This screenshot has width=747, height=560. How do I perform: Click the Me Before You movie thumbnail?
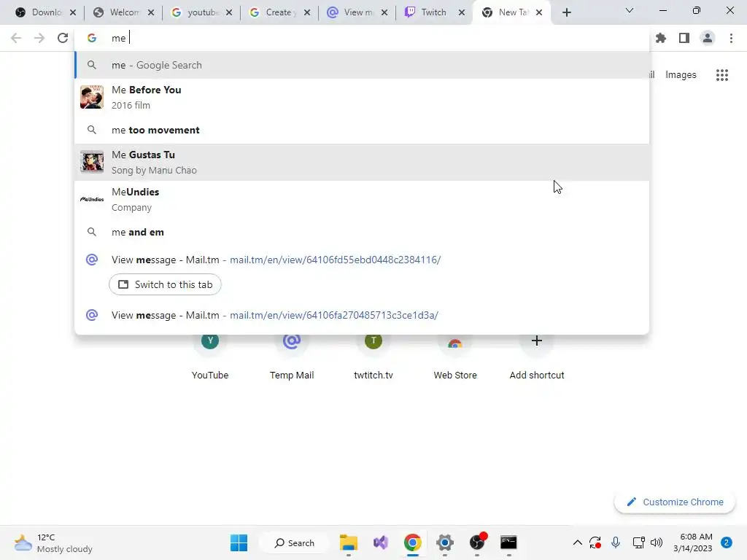click(x=92, y=97)
